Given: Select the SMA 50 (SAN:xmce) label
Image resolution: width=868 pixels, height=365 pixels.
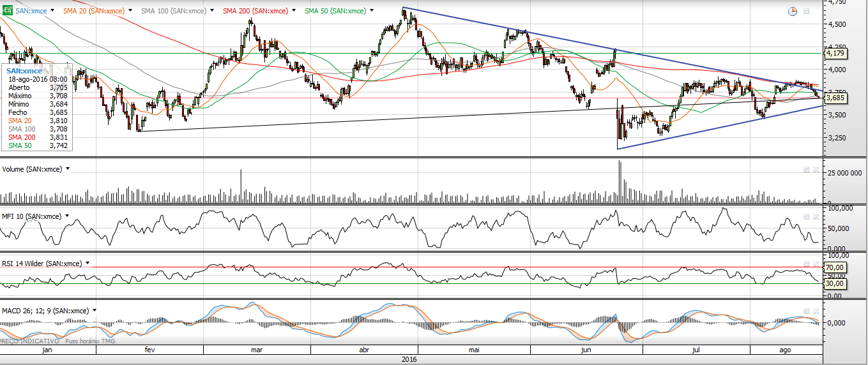Looking at the screenshot, I should 335,11.
